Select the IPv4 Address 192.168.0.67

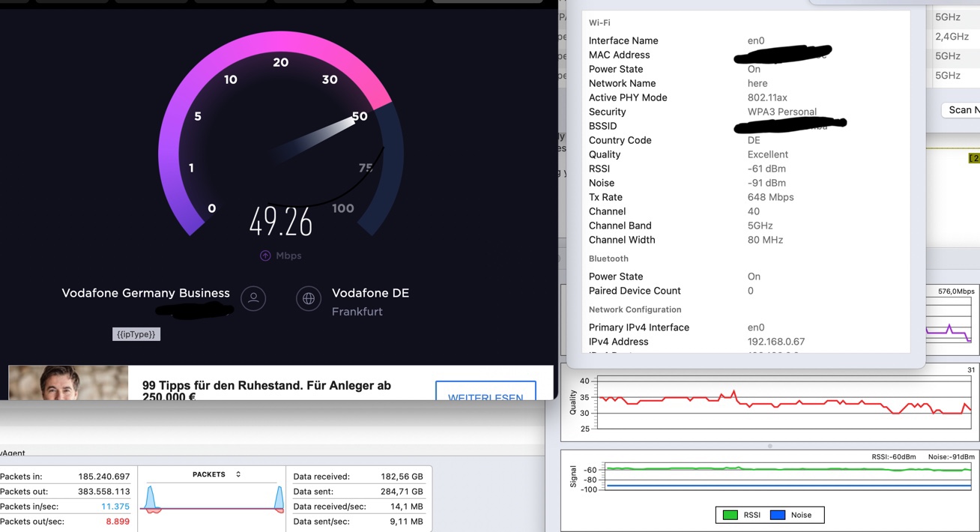[776, 342]
